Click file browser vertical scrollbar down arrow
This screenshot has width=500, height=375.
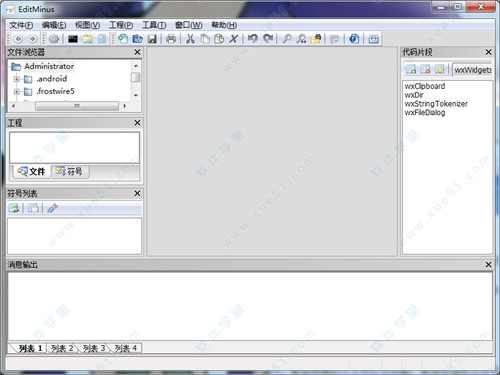click(136, 95)
